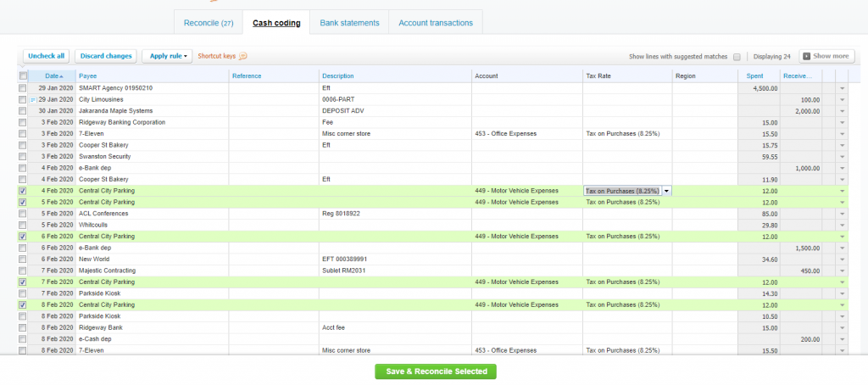Click the 'EFT 000389991' description cell

tap(395, 259)
